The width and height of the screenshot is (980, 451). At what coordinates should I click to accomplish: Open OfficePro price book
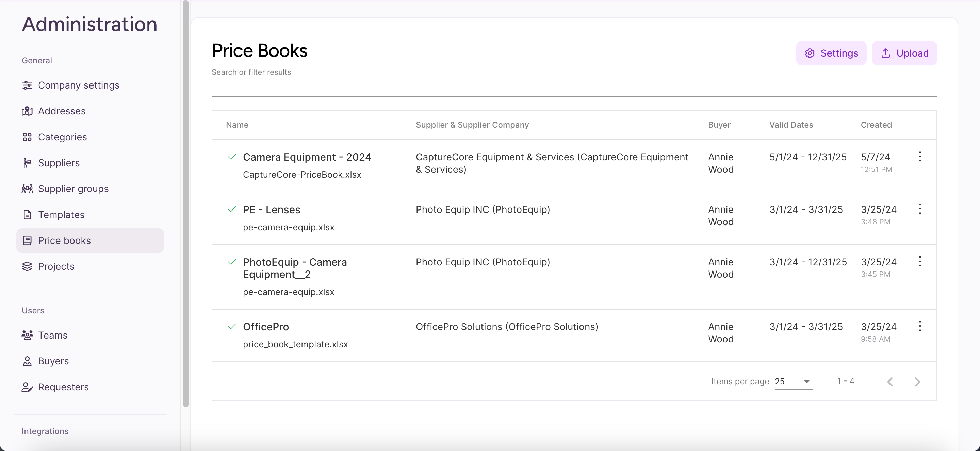pyautogui.click(x=266, y=327)
